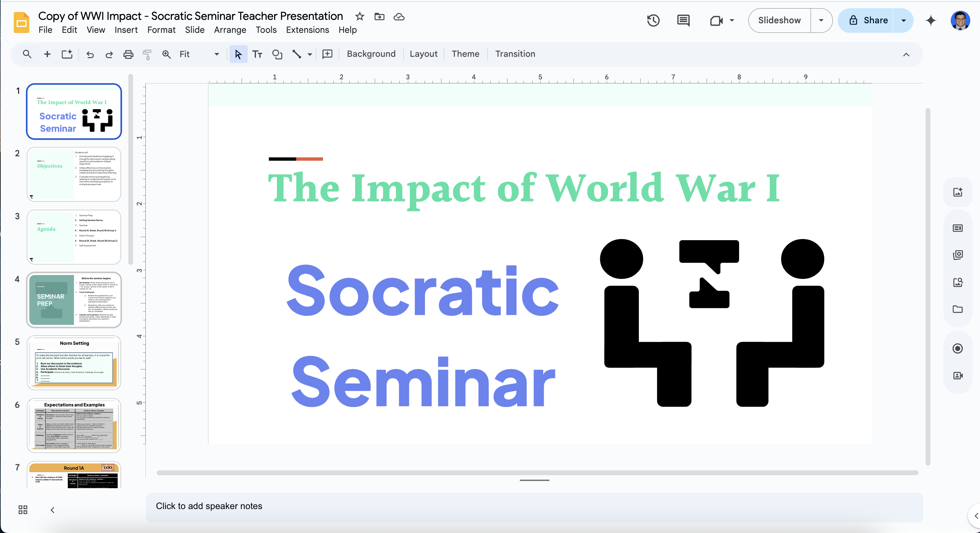
Task: Click the version history clock icon
Action: 653,21
